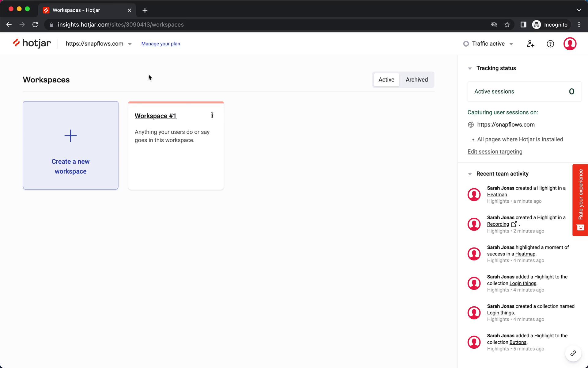Image resolution: width=588 pixels, height=368 pixels.
Task: Toggle the browser side panel icon
Action: [x=523, y=25]
